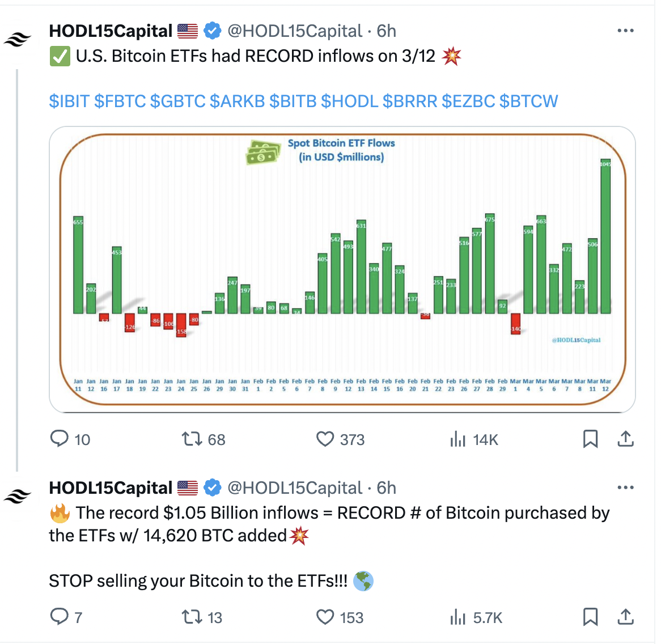
Task: Open the Spot Bitcoin ETF Flows chart image
Action: pos(342,269)
